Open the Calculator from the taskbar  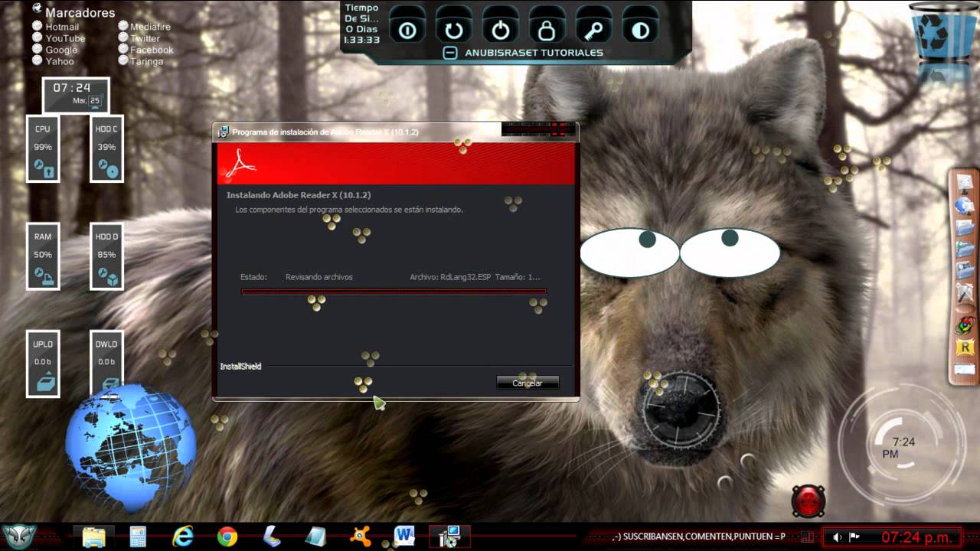point(138,536)
